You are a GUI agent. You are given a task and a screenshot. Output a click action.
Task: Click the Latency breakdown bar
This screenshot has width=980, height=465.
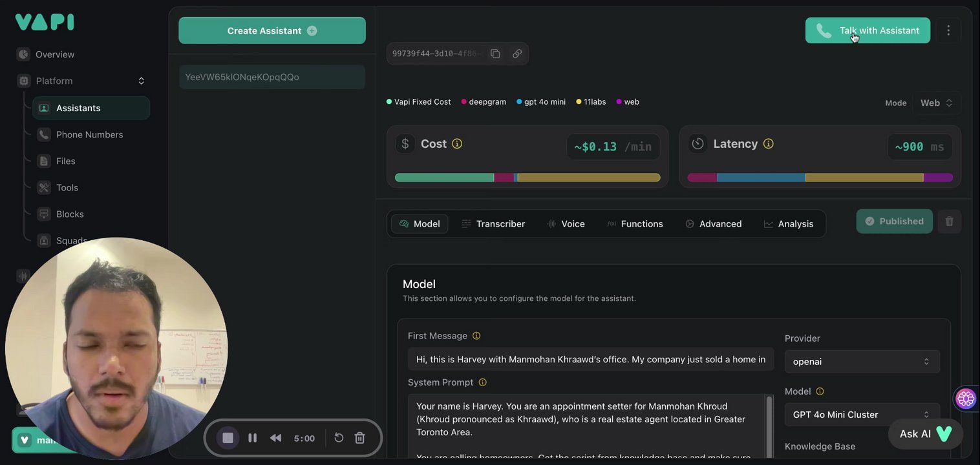(820, 178)
